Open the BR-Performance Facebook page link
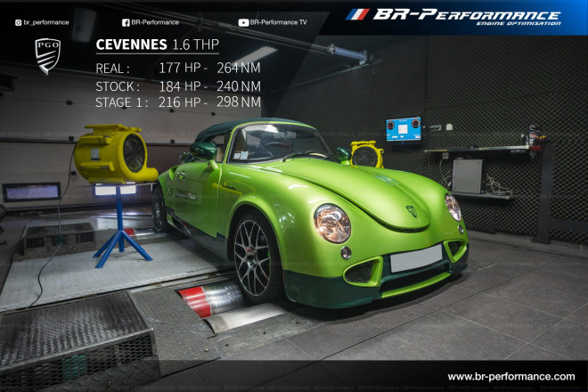The image size is (588, 392). click(155, 22)
